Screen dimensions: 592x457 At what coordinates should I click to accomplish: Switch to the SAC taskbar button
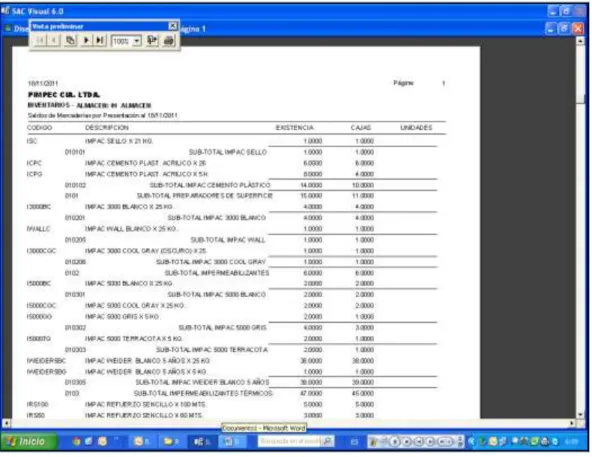pyautogui.click(x=202, y=441)
